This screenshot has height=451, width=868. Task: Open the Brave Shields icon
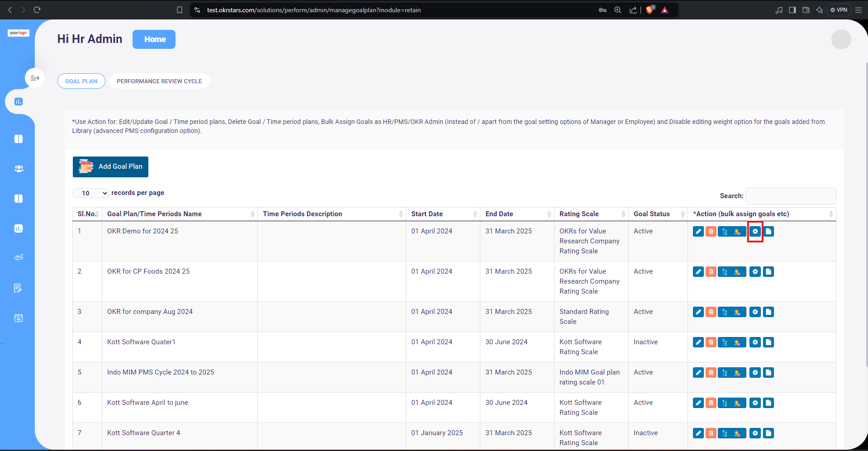pos(650,10)
